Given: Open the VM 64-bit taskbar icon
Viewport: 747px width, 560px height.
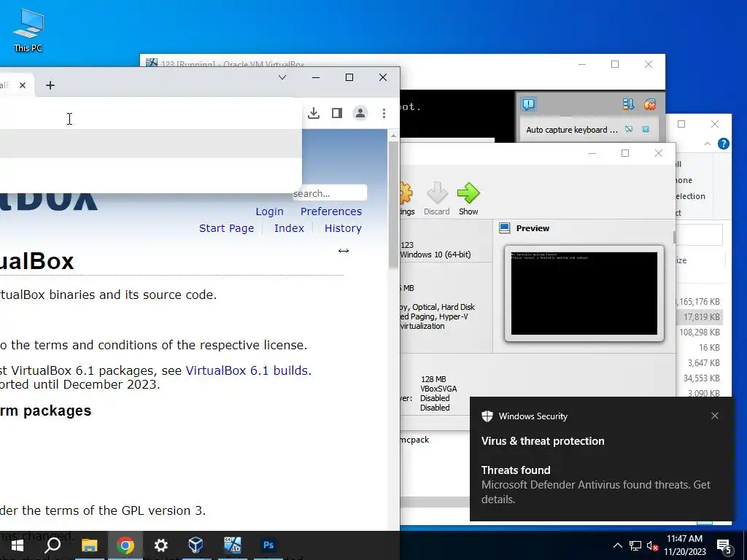Looking at the screenshot, I should [x=233, y=545].
